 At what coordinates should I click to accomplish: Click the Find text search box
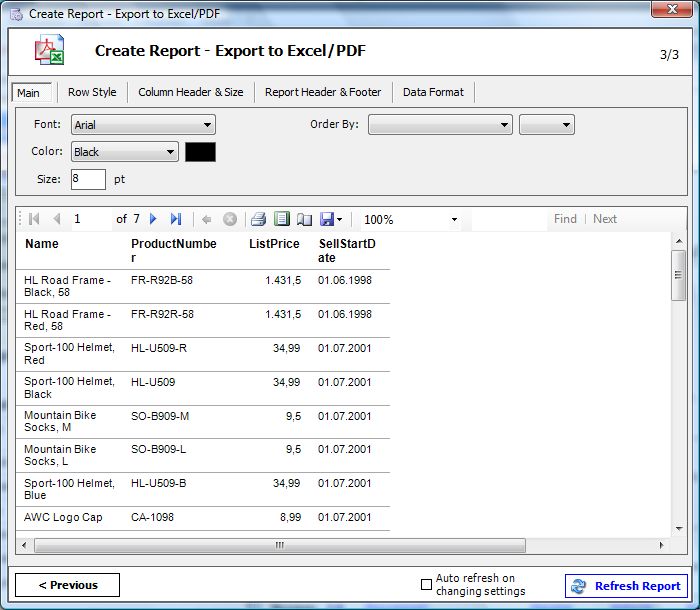509,219
